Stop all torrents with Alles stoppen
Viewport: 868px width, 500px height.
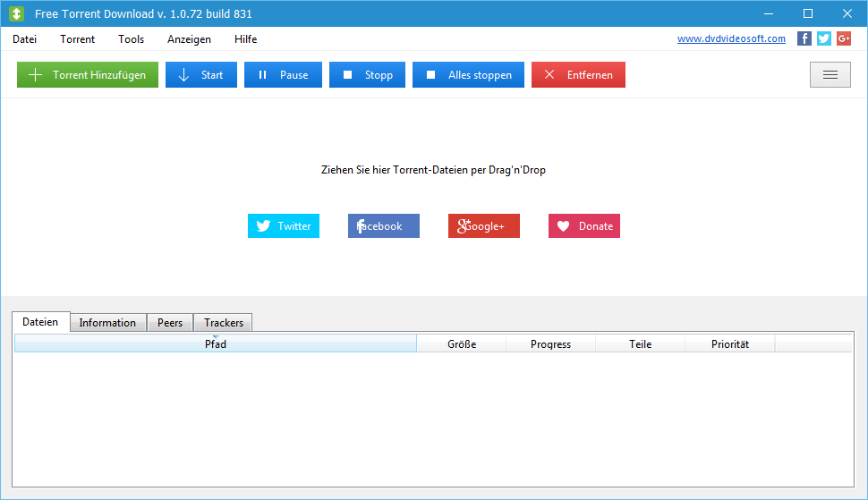[x=468, y=74]
